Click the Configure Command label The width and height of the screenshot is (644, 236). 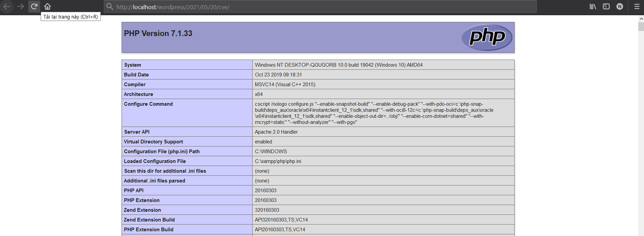coord(148,104)
